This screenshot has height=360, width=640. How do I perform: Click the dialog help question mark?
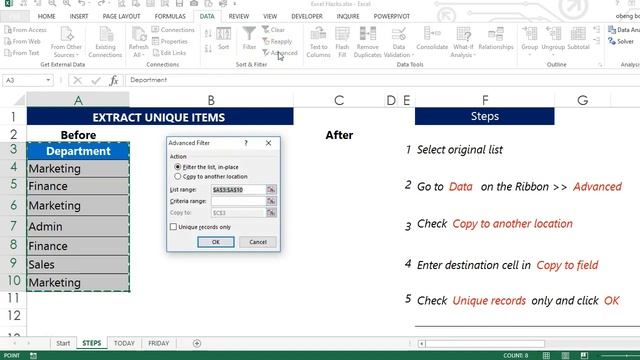tap(246, 143)
